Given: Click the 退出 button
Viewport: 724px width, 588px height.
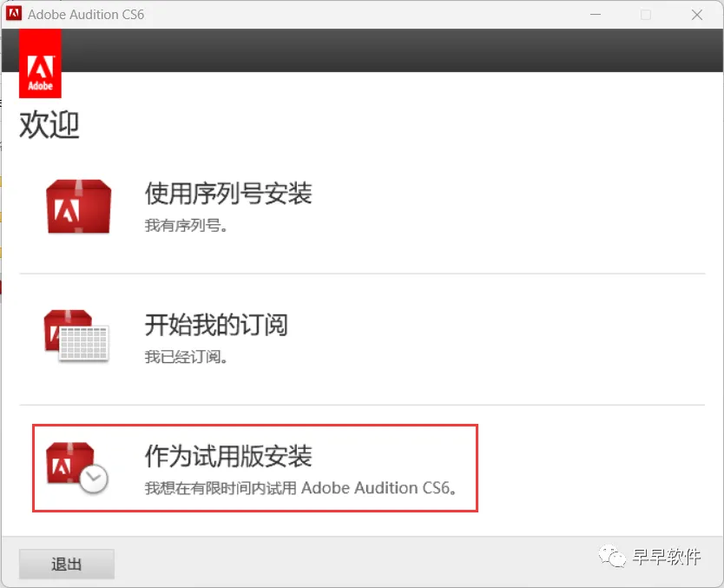Looking at the screenshot, I should pyautogui.click(x=67, y=564).
